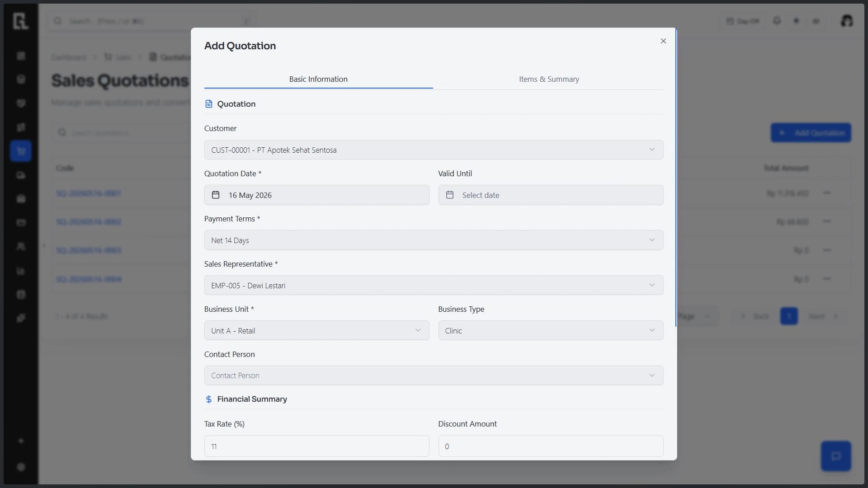
Task: Open the Sales cart sidebar icon
Action: coord(21,151)
